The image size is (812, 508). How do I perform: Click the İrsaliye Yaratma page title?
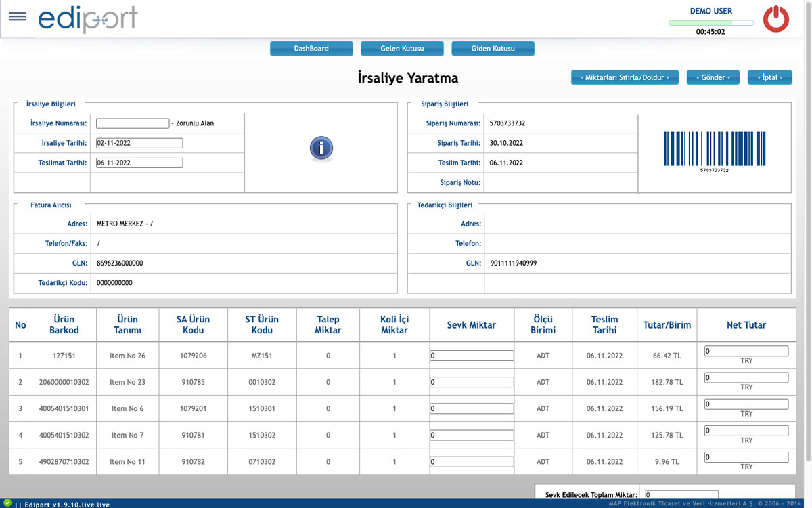coord(408,78)
